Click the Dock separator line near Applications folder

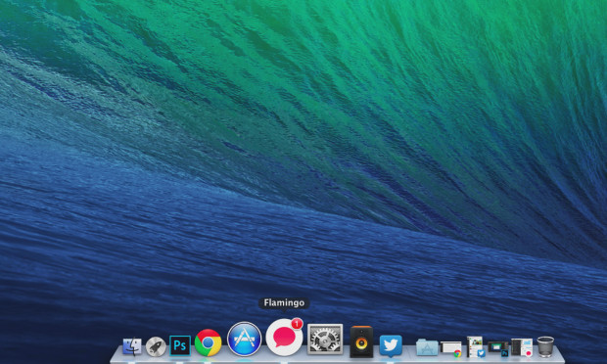point(409,351)
